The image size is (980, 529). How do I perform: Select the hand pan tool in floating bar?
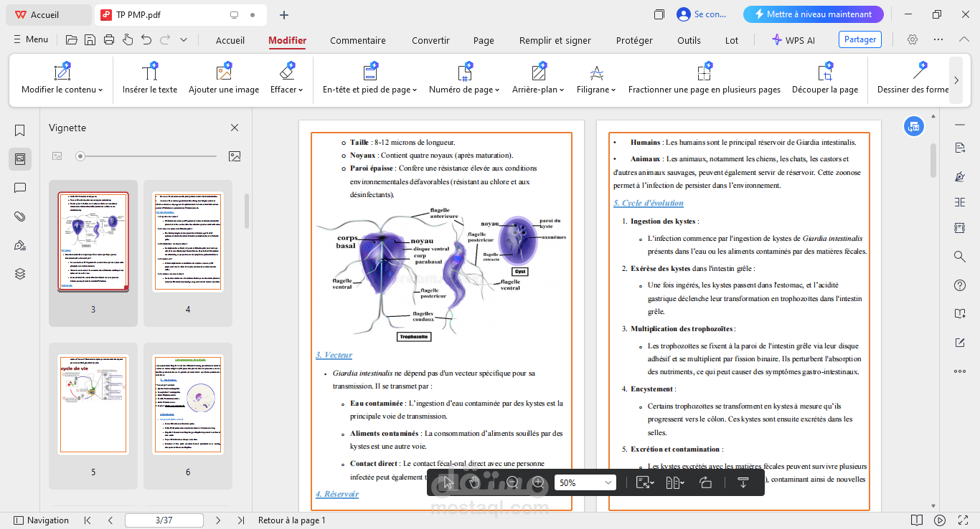click(474, 482)
